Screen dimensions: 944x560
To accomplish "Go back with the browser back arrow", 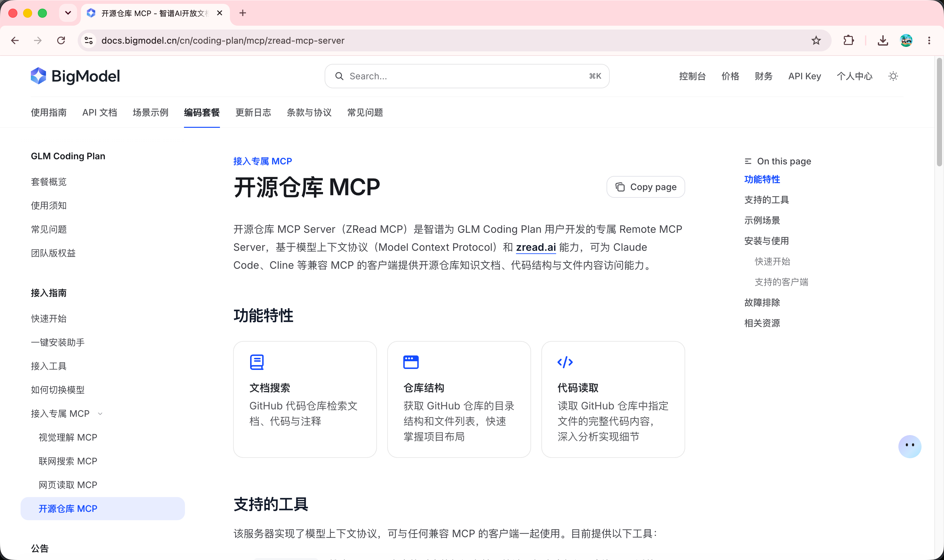I will [15, 40].
